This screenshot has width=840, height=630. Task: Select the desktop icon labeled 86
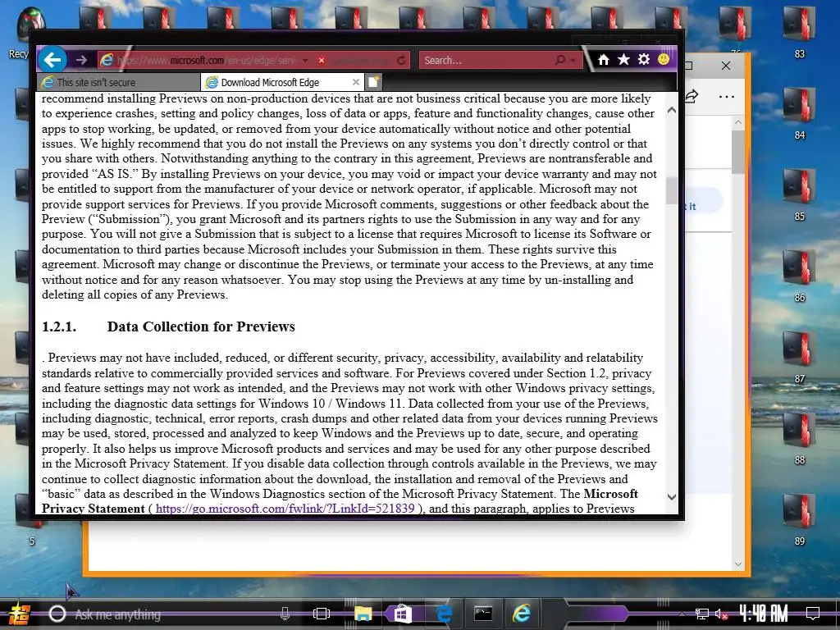coord(799,277)
